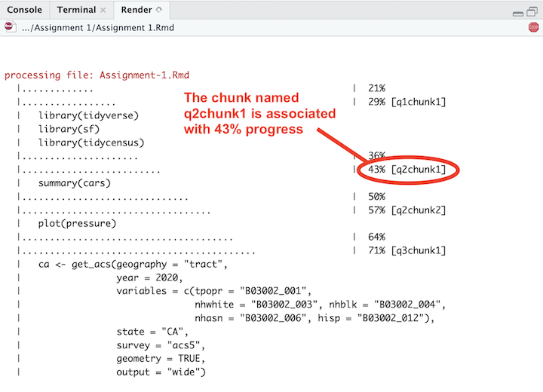Click the 'survey = "acs5",' line
The width and height of the screenshot is (543, 392).
point(161,345)
